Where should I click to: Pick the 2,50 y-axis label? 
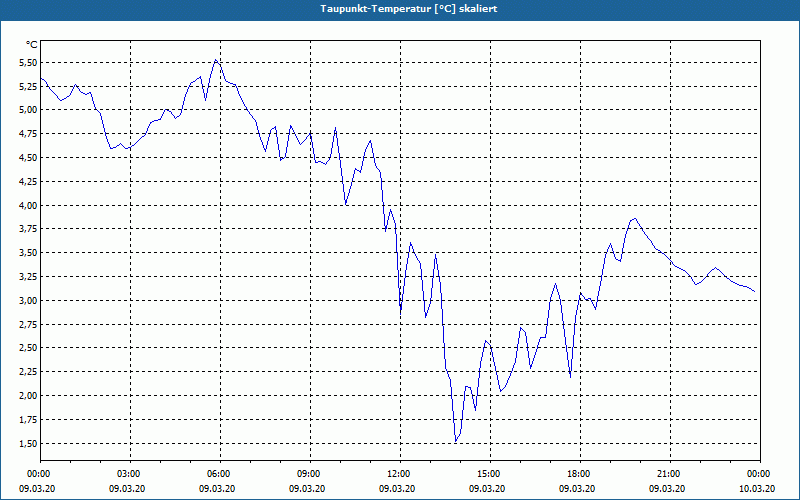28,347
